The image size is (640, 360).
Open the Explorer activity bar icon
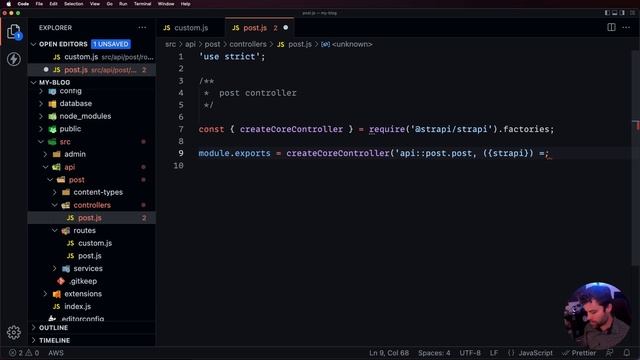pos(13,32)
